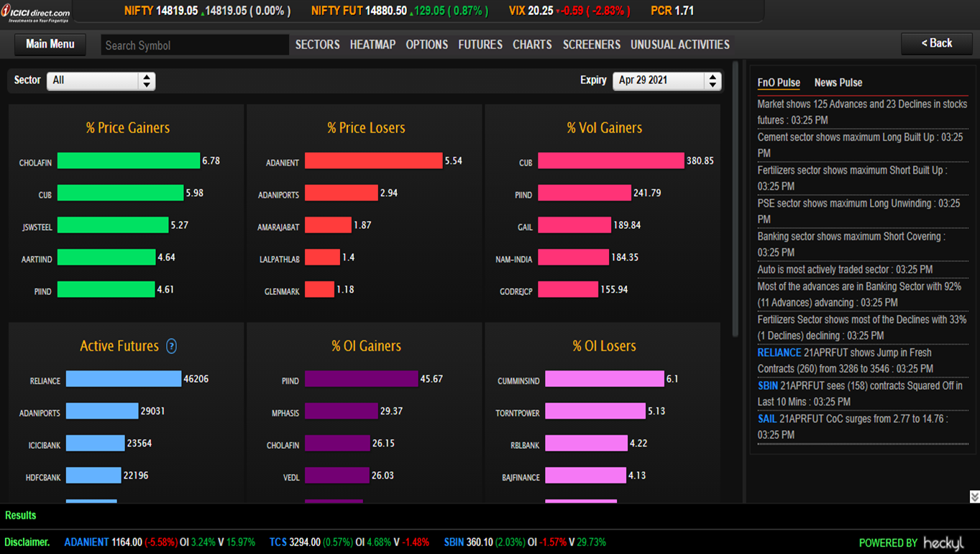The width and height of the screenshot is (980, 554).
Task: Open the UNUSUAL ACTIVITIES page
Action: click(679, 45)
